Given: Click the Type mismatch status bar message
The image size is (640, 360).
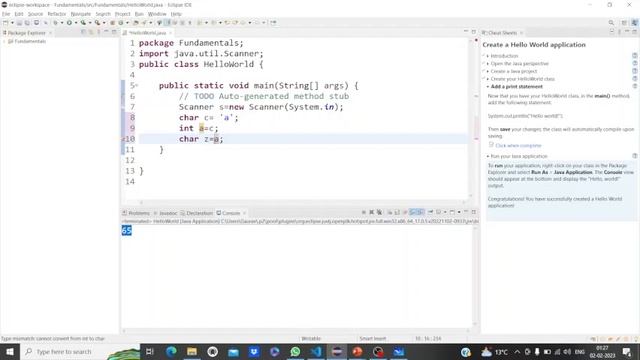Looking at the screenshot, I should (53, 338).
